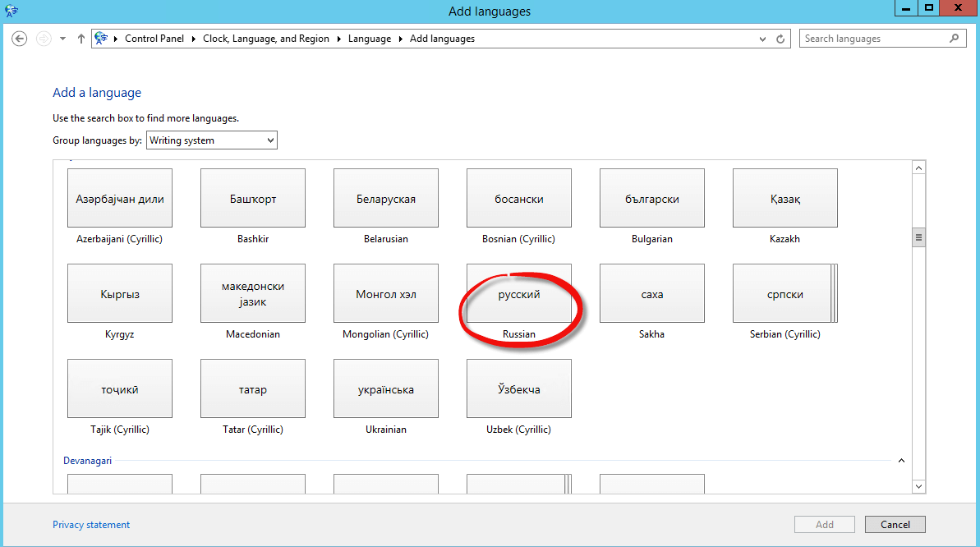Choose the Kazakh language tile

pos(784,199)
